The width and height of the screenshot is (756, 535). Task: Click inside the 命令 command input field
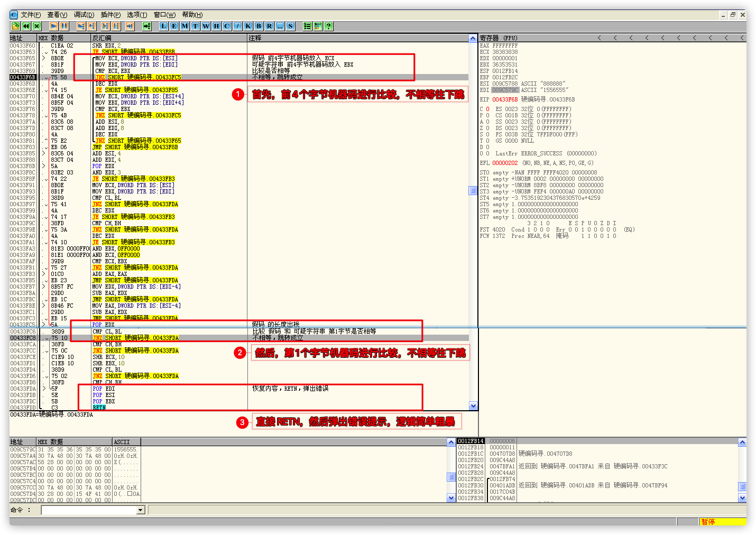point(89,510)
